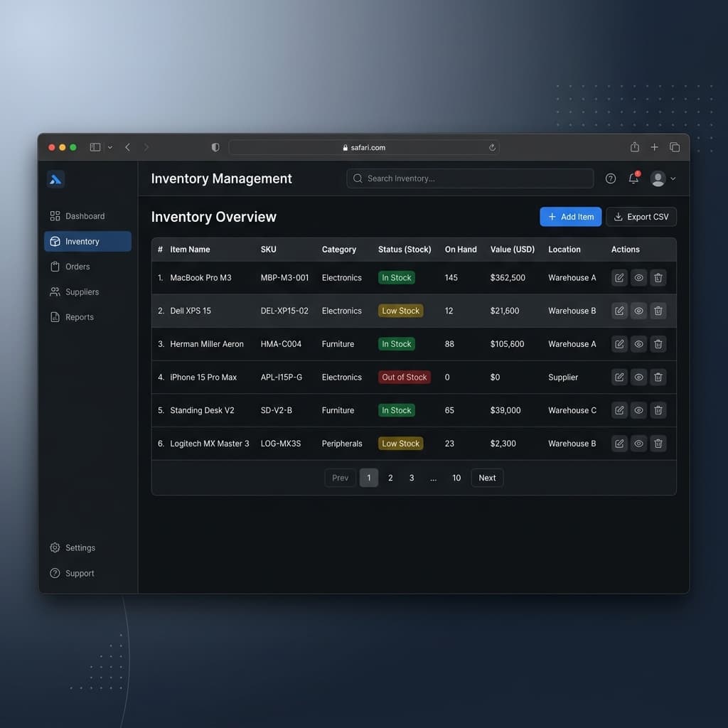Expand the user account dropdown chevron
This screenshot has height=728, width=728.
pyautogui.click(x=673, y=178)
